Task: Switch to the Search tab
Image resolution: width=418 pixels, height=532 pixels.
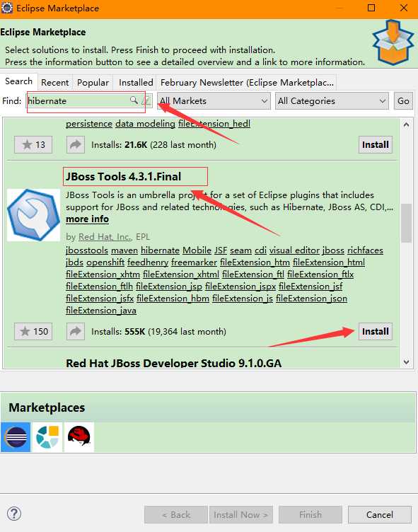Action: (18, 81)
